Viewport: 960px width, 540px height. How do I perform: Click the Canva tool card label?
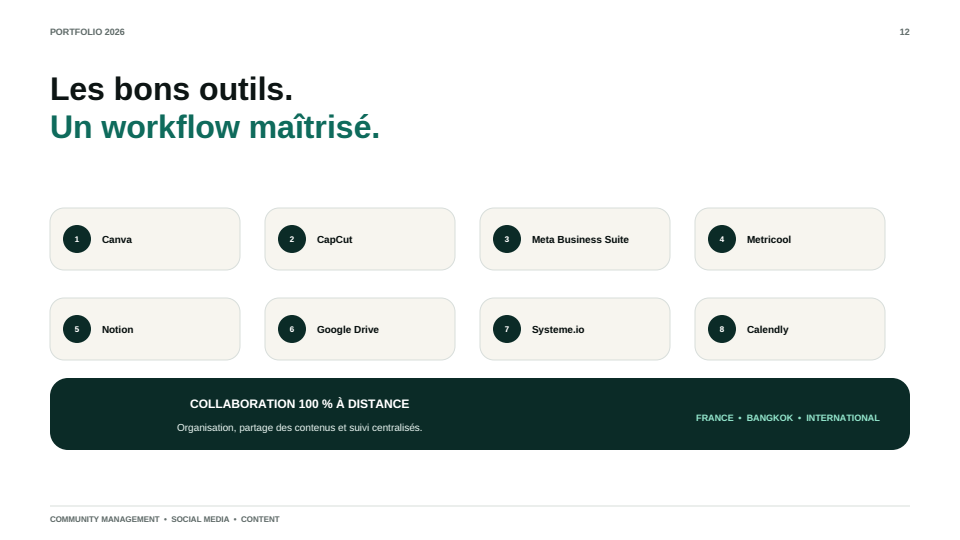[x=116, y=239]
